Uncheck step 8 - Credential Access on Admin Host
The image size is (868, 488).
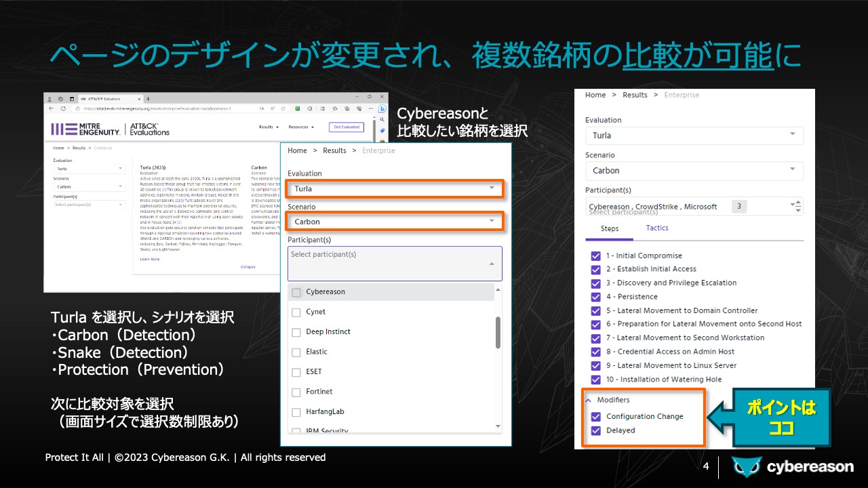(596, 352)
